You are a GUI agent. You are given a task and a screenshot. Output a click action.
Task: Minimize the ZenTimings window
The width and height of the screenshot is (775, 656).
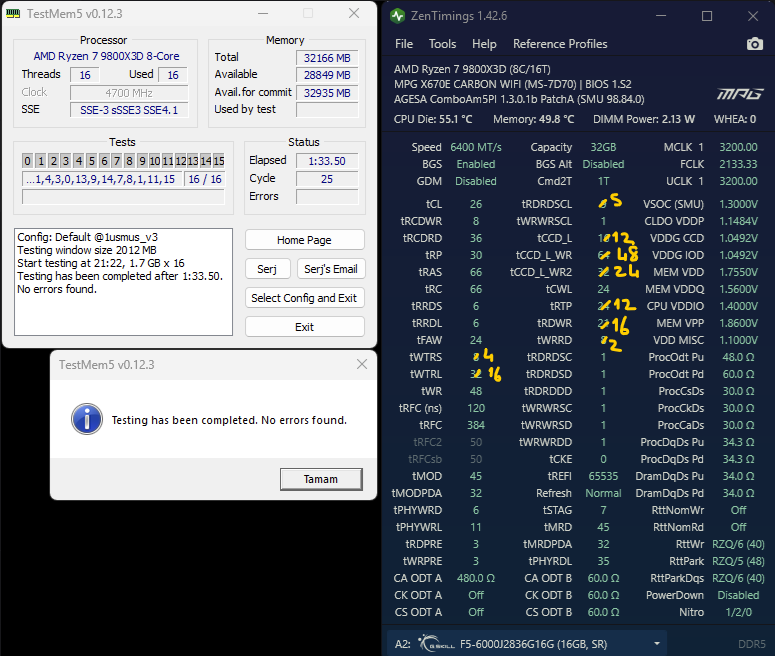click(661, 16)
